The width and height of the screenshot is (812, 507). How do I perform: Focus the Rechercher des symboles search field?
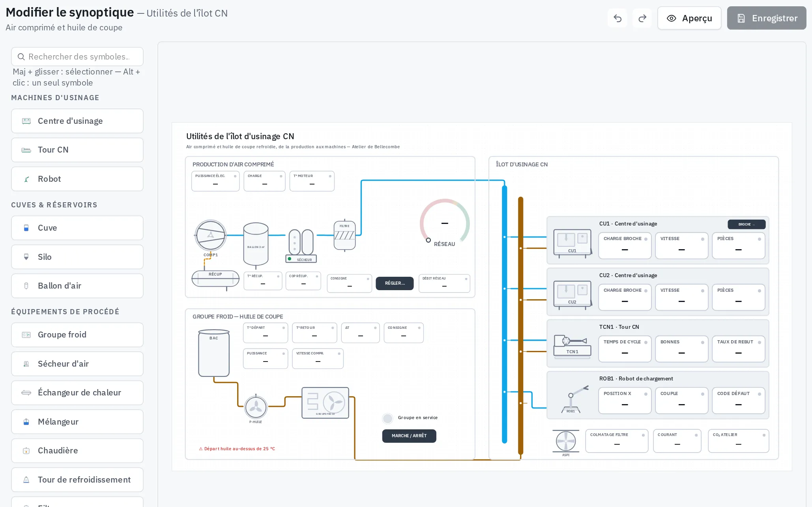coord(77,57)
